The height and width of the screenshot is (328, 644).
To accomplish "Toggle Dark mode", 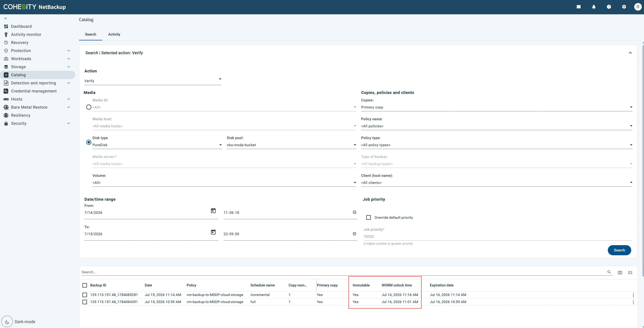I will (7, 322).
